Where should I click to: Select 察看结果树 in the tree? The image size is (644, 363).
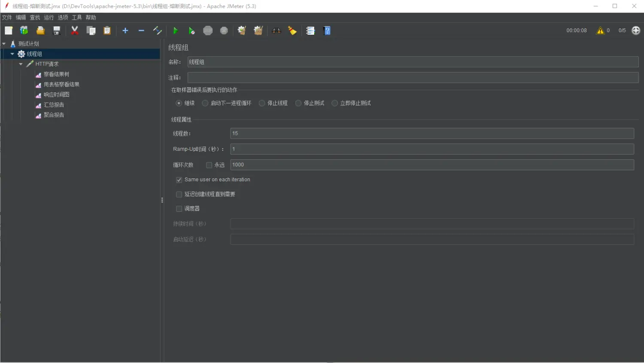click(x=56, y=74)
